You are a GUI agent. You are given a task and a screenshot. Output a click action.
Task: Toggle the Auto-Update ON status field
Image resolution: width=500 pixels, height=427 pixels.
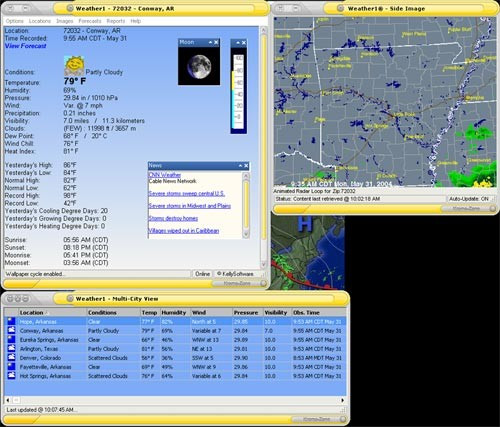[x=469, y=199]
